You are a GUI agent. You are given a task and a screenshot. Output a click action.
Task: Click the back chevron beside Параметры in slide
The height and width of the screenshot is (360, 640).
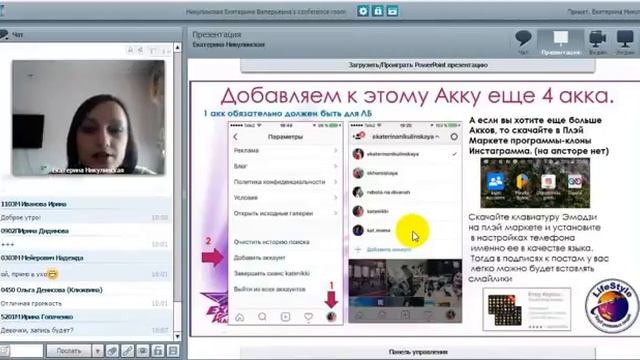(x=236, y=137)
